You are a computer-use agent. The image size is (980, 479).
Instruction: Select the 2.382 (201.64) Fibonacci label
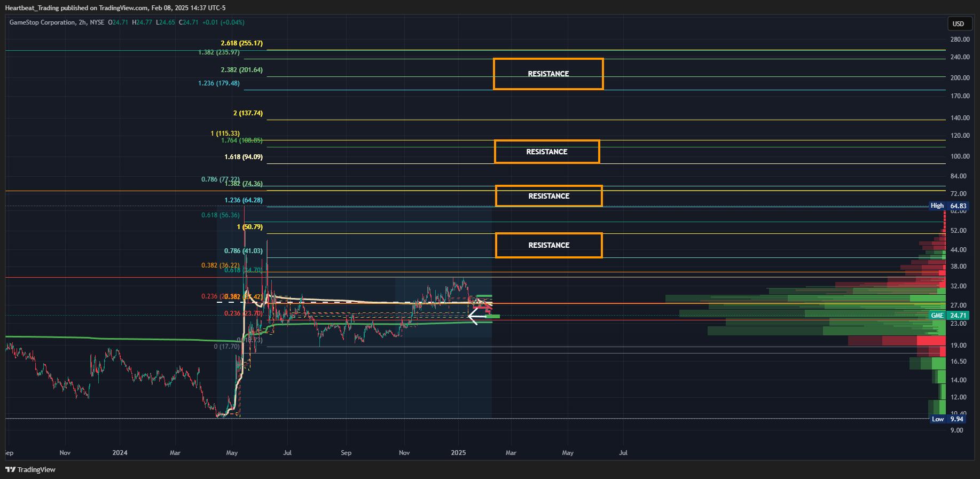[x=242, y=70]
